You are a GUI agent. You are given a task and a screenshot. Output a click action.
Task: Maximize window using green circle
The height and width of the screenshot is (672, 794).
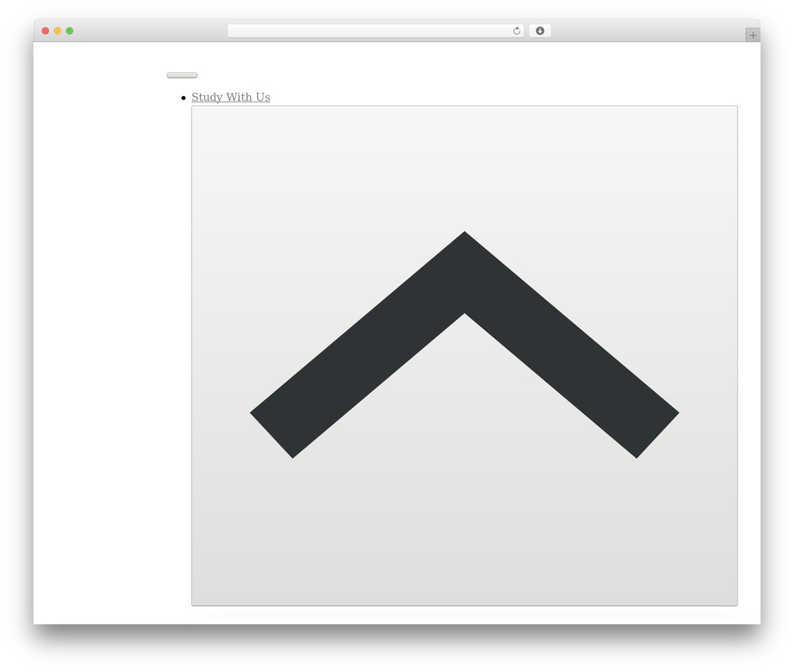pos(69,31)
